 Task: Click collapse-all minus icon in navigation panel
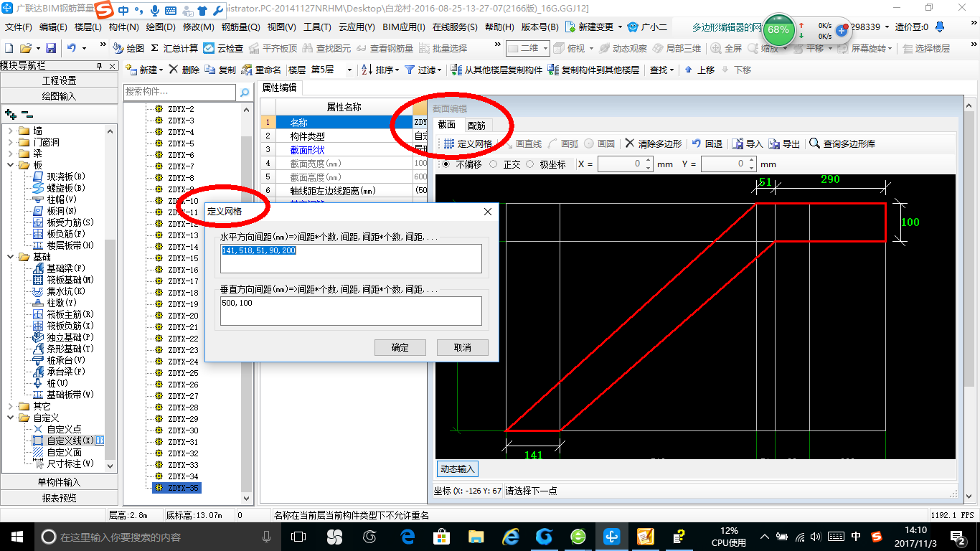(27, 113)
